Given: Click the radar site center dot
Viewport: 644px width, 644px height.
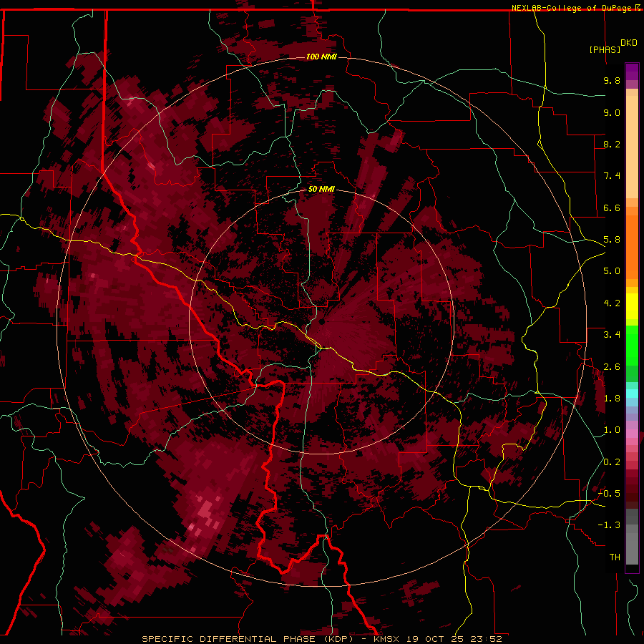Looking at the screenshot, I should click(322, 322).
